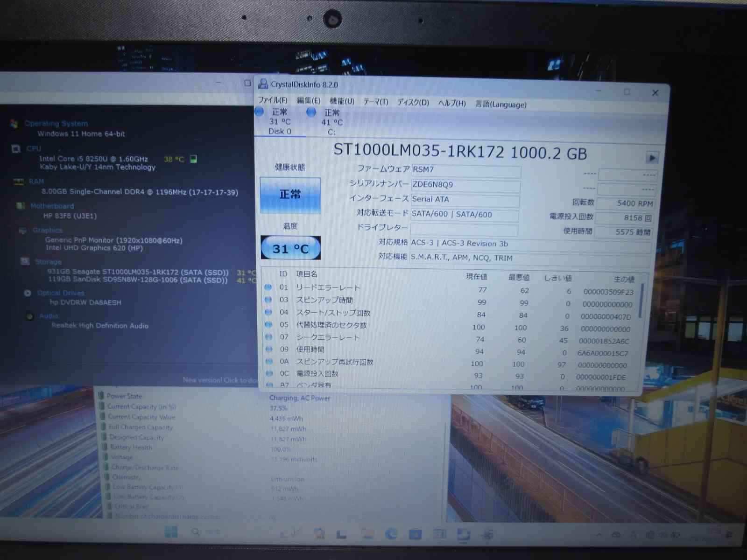
Task: Open the Windows Start button on the taskbar
Action: click(x=171, y=532)
